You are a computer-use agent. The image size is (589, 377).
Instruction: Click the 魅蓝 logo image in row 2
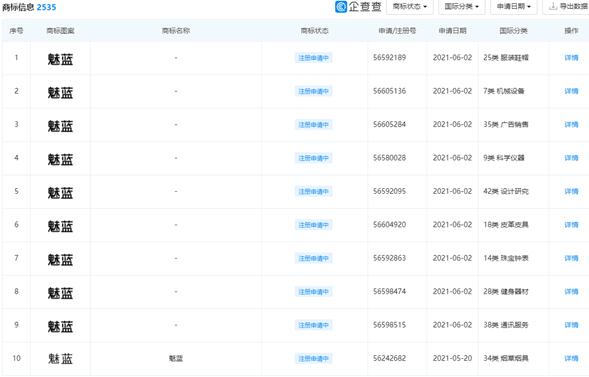coord(60,92)
